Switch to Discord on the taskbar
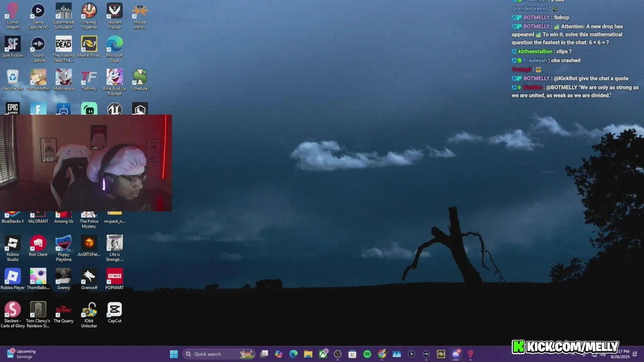644x362 pixels. click(x=456, y=354)
